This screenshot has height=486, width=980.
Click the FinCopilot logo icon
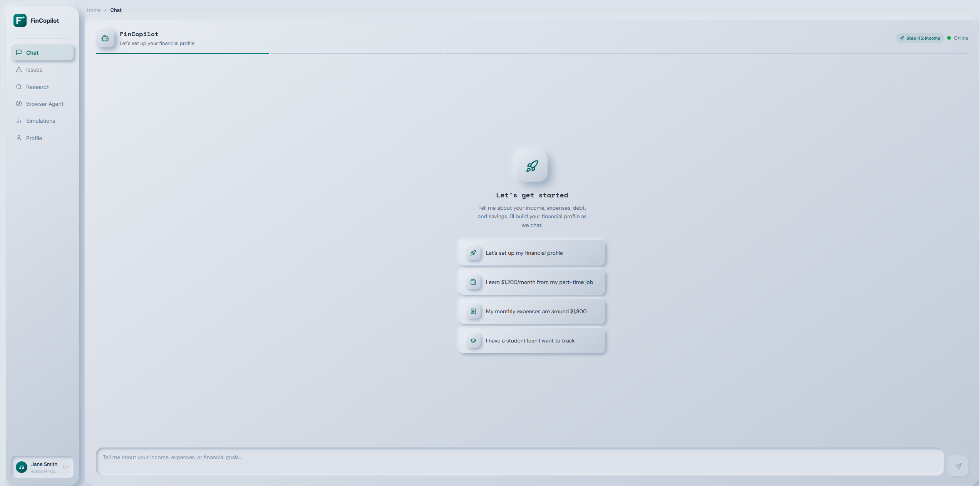pos(20,20)
